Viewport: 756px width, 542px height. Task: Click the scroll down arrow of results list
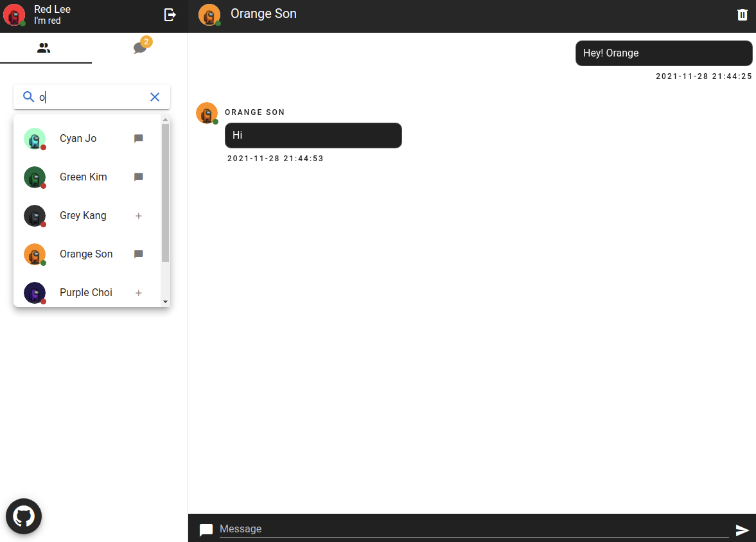click(165, 302)
